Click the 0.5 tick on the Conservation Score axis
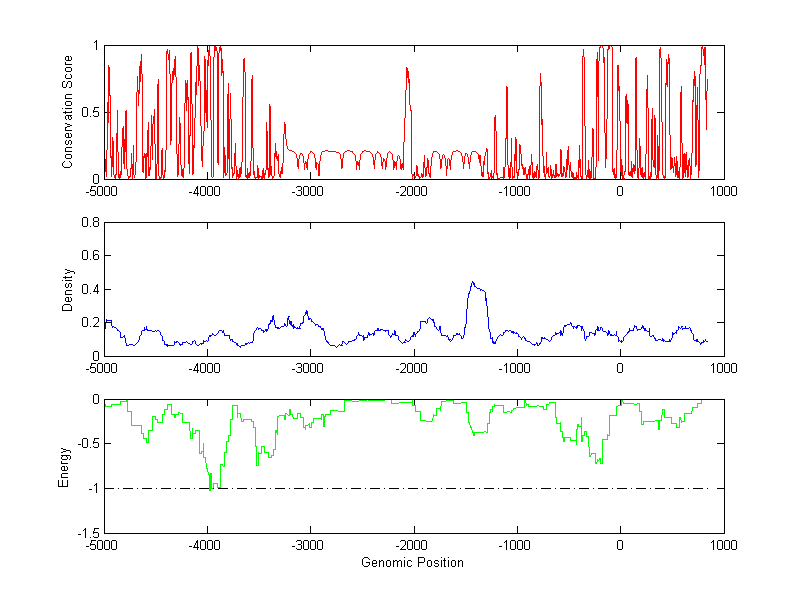 (x=89, y=112)
